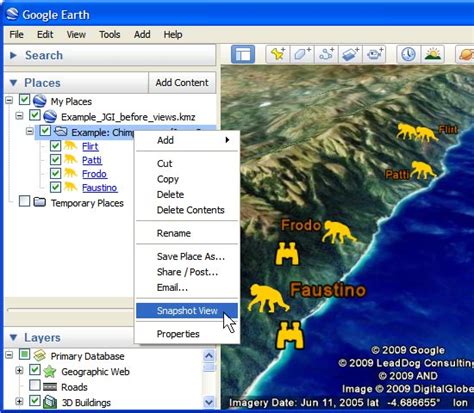474x413 pixels.
Task: Collapse the My Places tree node
Action: click(9, 100)
